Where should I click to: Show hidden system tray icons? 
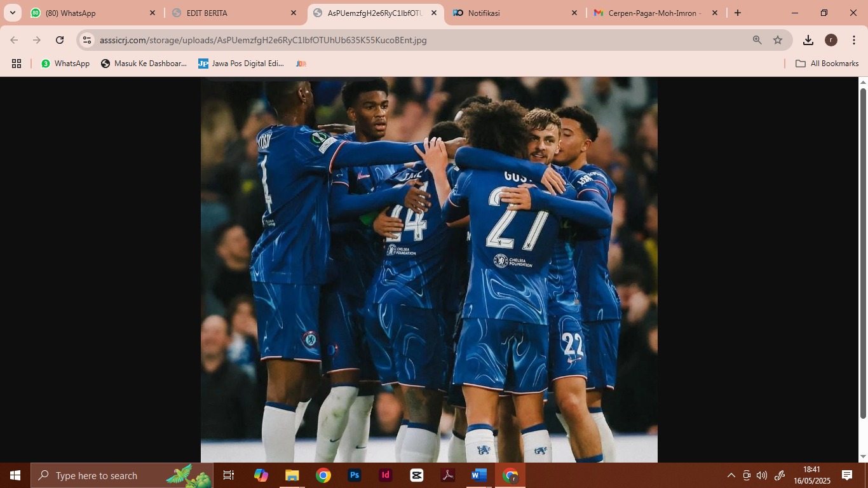731,475
